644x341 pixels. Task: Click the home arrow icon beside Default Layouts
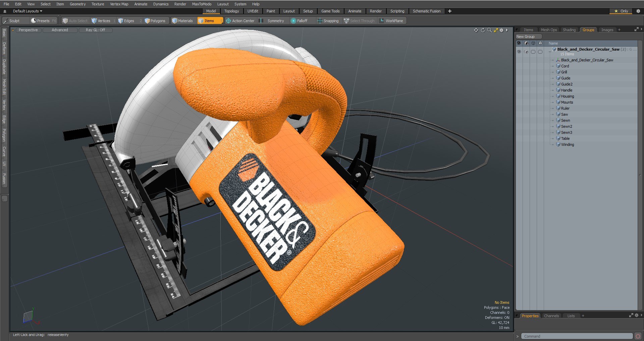5,11
